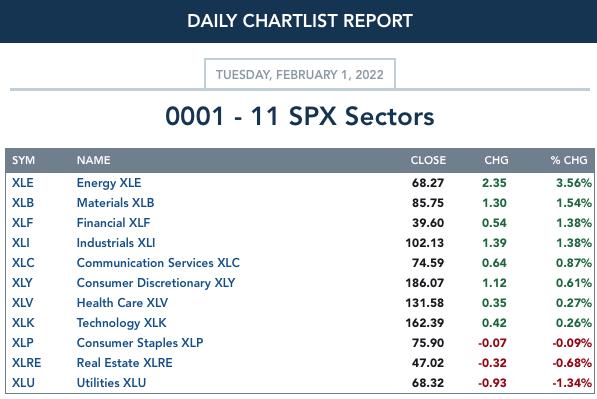Click the SYM column header
This screenshot has width=597, height=399.
(23, 160)
